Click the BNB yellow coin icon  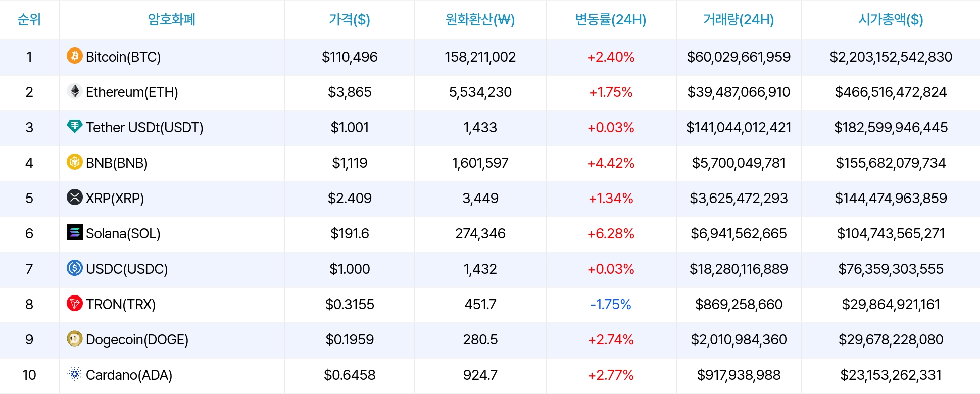(x=75, y=162)
